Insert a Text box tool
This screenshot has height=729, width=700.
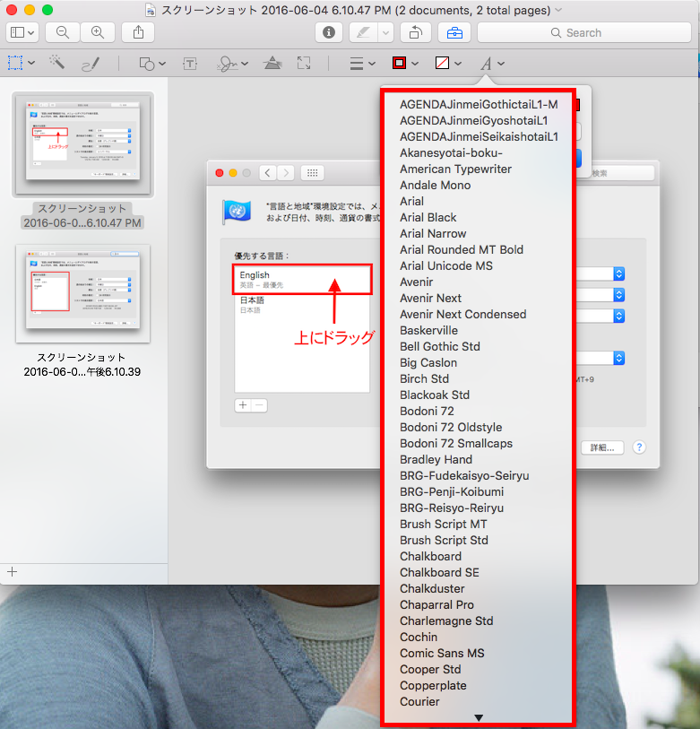190,64
